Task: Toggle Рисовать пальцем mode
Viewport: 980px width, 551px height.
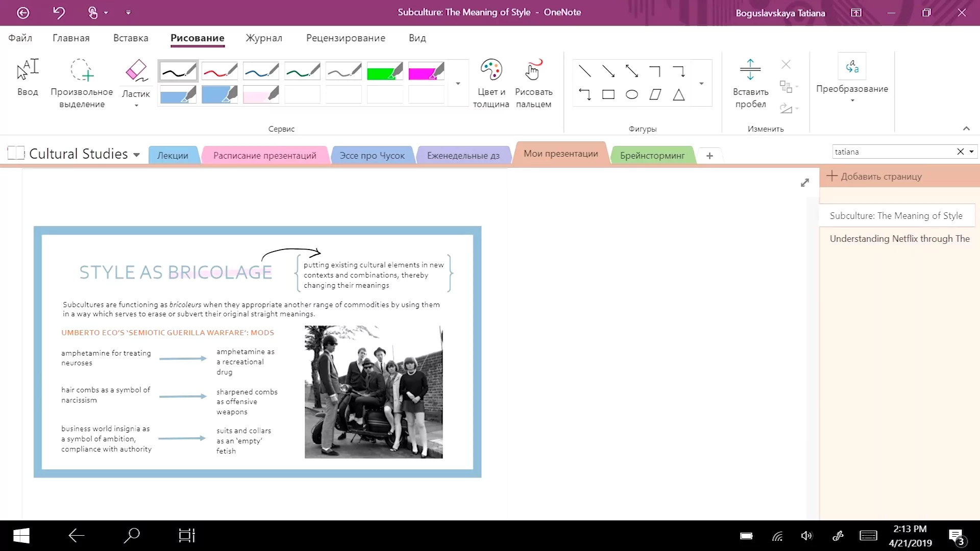Action: coord(533,83)
